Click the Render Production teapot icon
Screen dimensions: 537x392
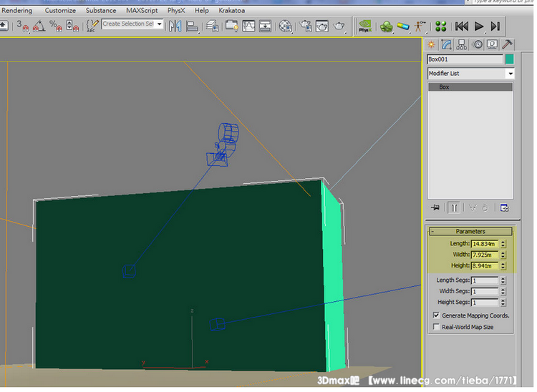point(339,26)
